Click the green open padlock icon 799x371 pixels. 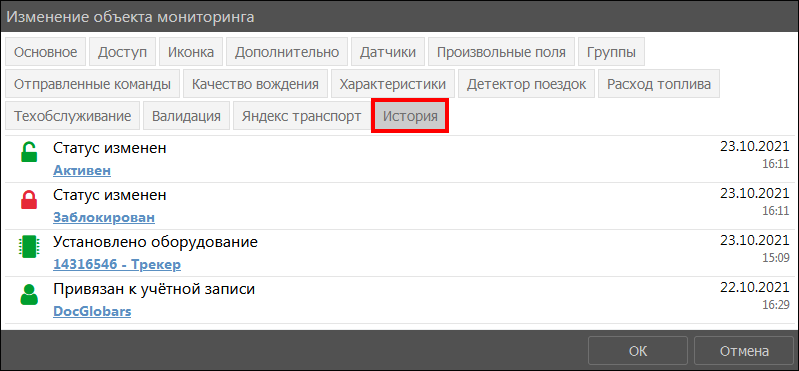click(29, 152)
